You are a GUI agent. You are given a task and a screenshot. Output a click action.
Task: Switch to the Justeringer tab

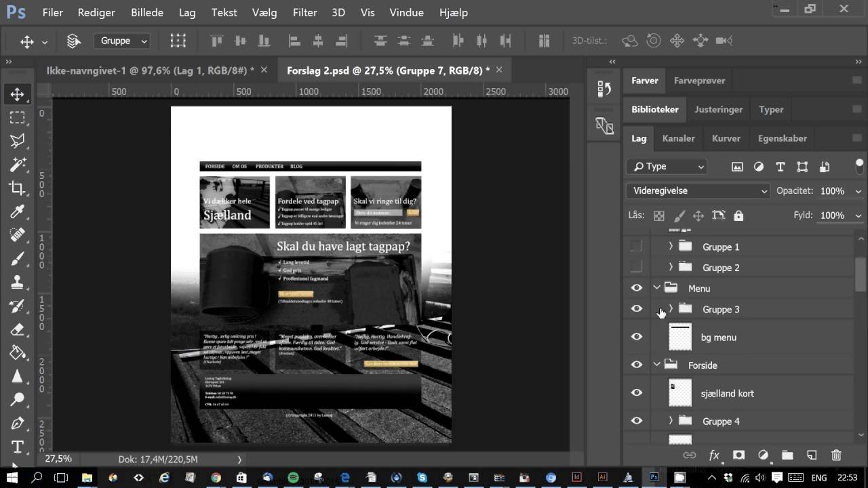pos(718,110)
